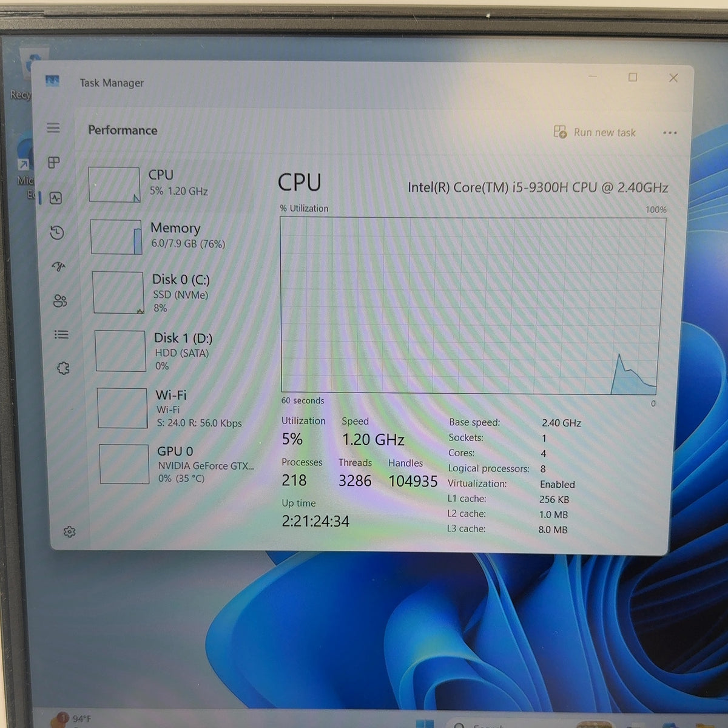Click the Wi-Fi mini graph thumbnail
The height and width of the screenshot is (728, 728).
[122, 408]
